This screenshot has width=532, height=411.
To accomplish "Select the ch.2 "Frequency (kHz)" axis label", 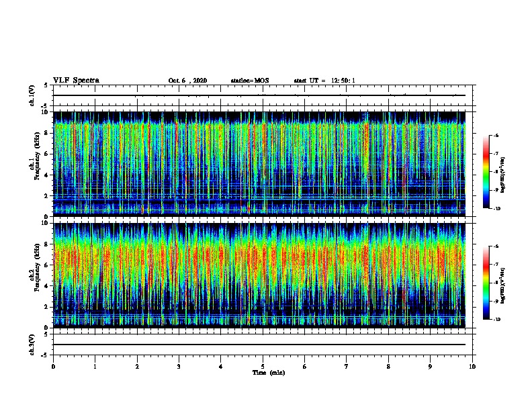I will [x=37, y=267].
